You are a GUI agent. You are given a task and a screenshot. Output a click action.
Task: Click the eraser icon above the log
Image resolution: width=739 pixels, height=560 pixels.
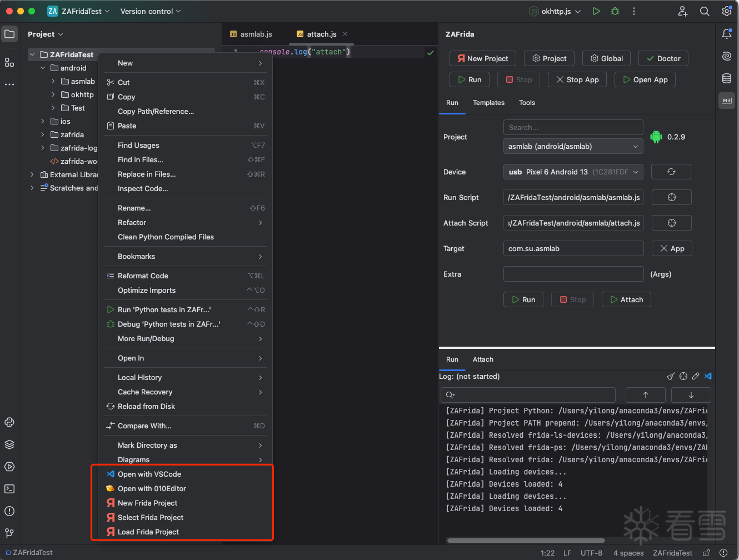(696, 376)
